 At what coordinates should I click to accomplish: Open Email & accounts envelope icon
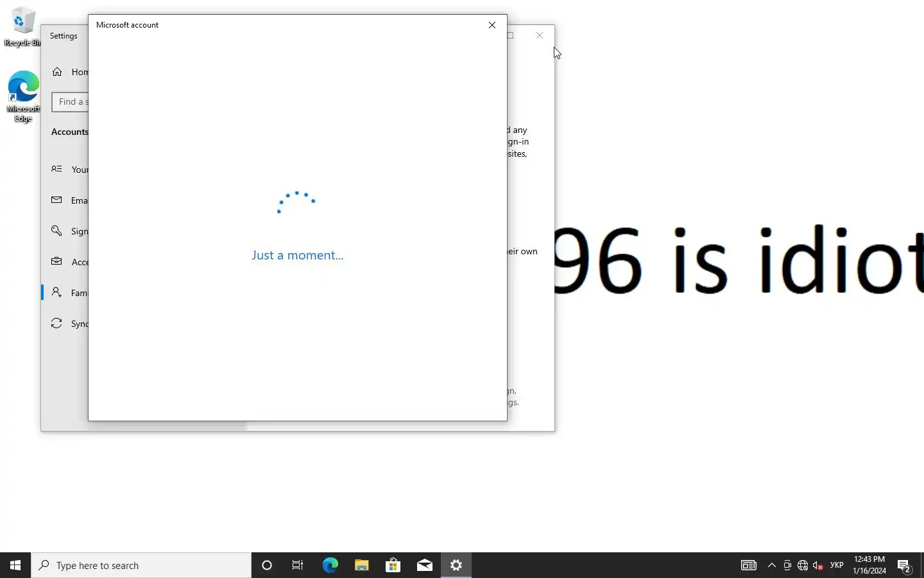pos(57,200)
